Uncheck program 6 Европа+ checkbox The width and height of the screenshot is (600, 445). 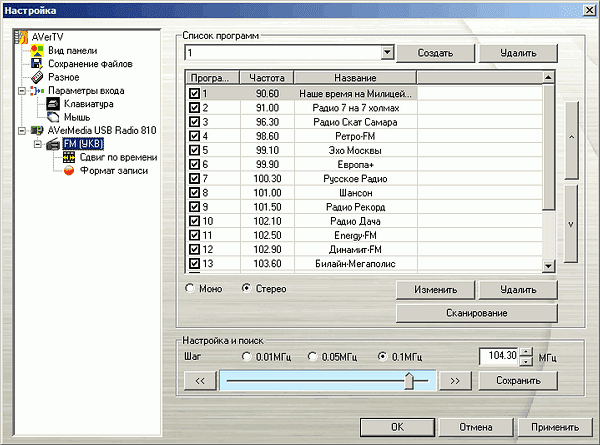click(194, 164)
